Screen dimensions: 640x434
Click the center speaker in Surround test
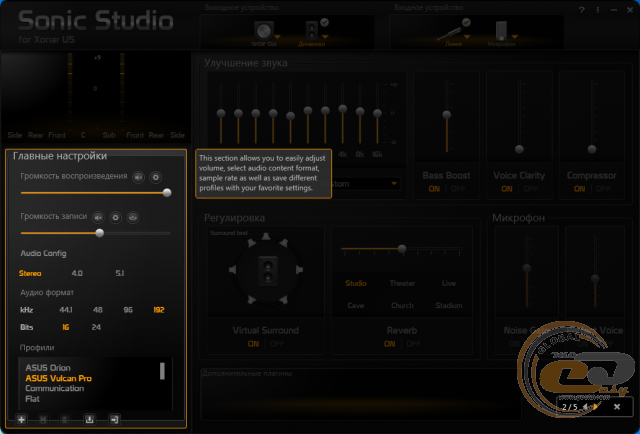point(268,271)
